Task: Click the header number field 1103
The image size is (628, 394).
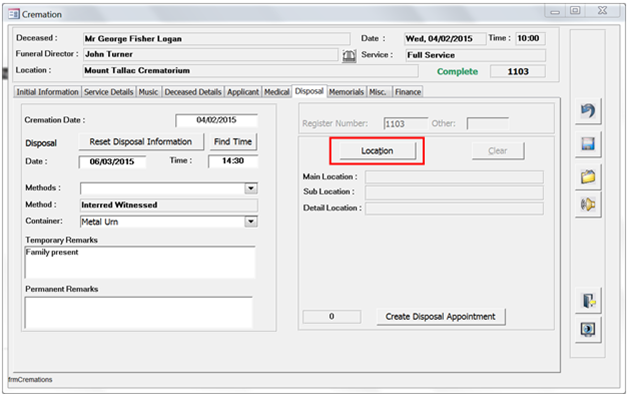Action: [518, 72]
